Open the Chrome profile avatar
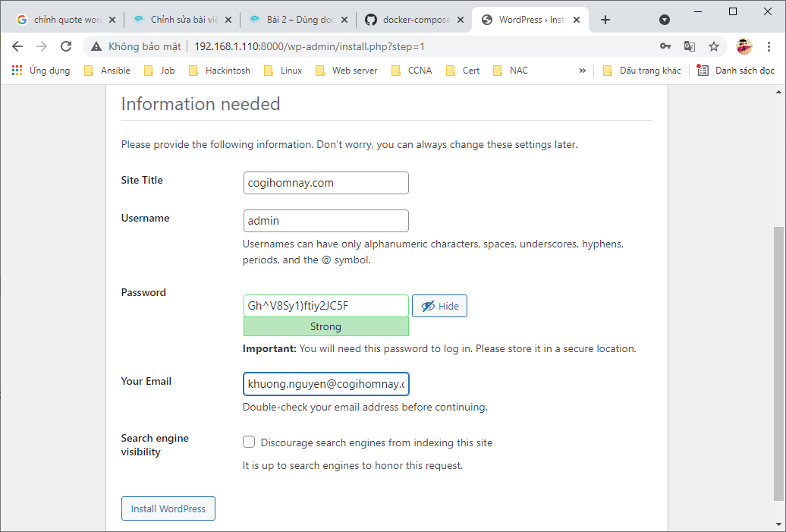This screenshot has width=786, height=532. point(744,46)
